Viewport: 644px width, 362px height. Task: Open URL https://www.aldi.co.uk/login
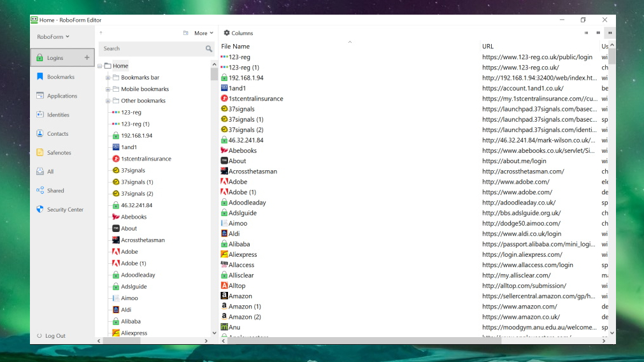(x=522, y=234)
